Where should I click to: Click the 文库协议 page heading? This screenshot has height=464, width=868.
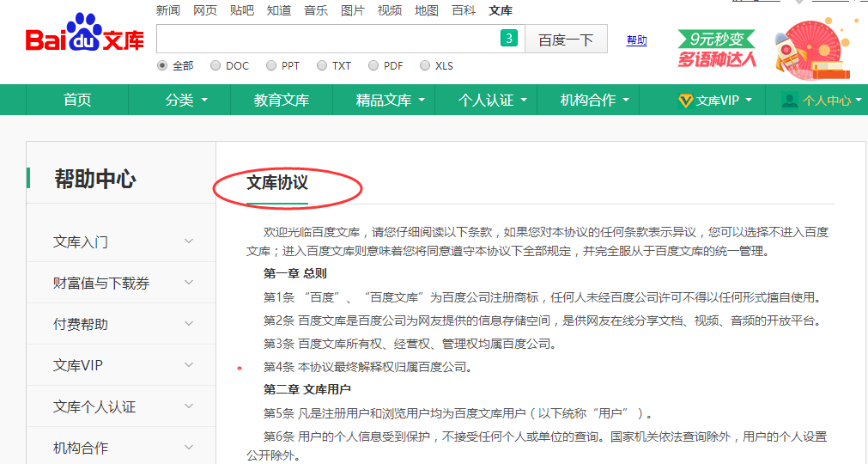277,183
